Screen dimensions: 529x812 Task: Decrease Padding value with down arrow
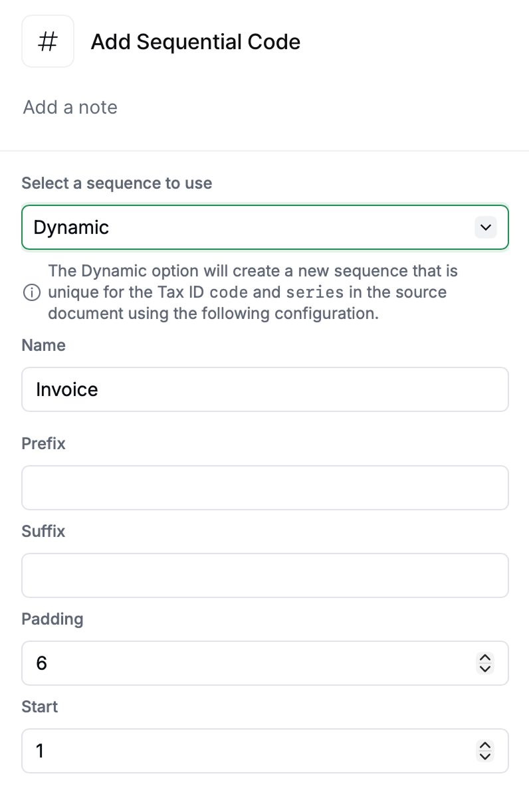click(486, 668)
